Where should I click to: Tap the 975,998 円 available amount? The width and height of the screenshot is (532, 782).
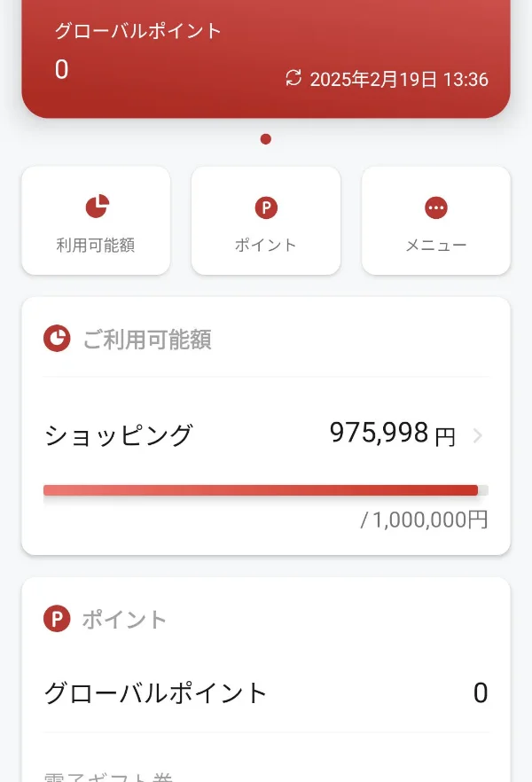click(x=392, y=434)
